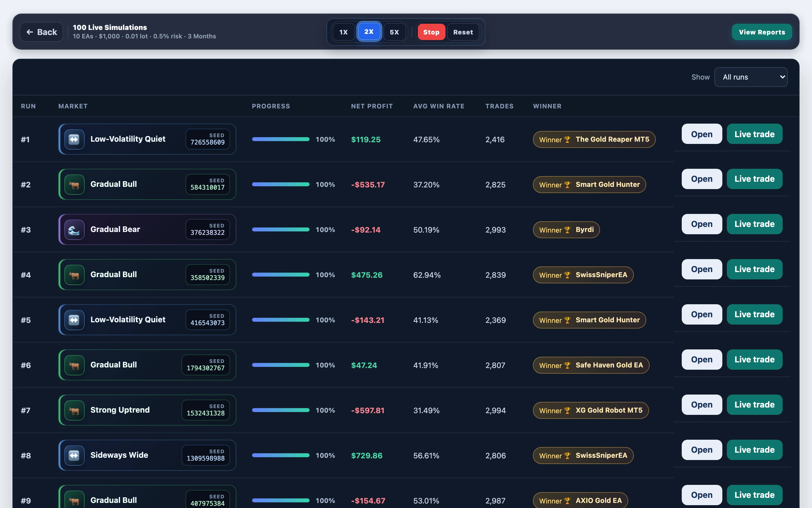Stop the running simulations

click(x=431, y=32)
